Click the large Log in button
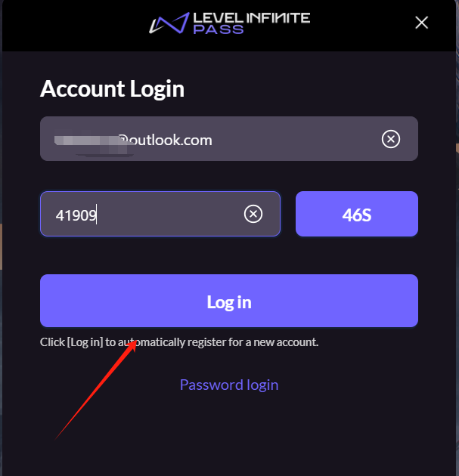 pyautogui.click(x=229, y=301)
